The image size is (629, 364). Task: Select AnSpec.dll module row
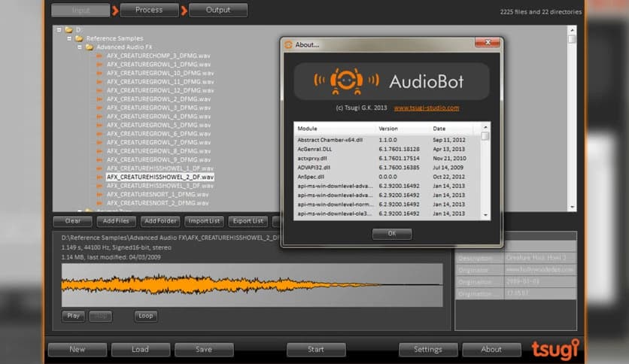(387, 177)
